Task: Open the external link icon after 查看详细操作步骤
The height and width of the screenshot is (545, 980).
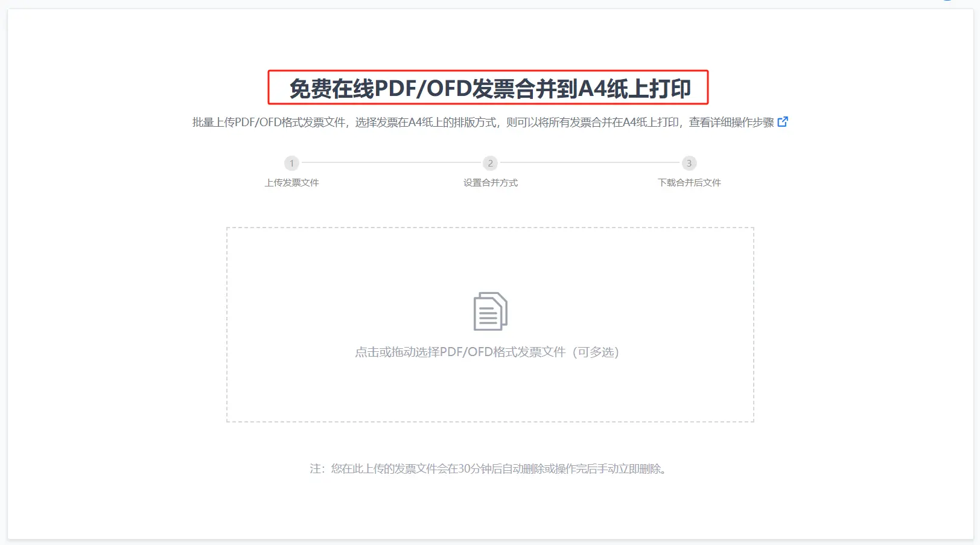Action: [x=783, y=122]
